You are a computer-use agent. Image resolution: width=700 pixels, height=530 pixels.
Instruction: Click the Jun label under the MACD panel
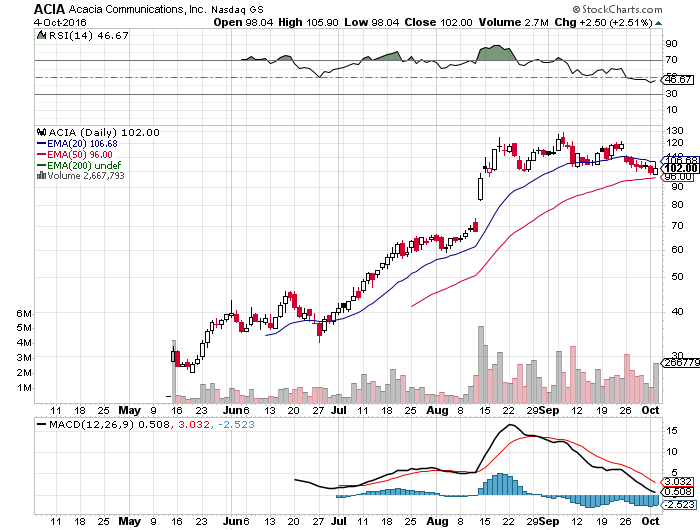tap(233, 521)
